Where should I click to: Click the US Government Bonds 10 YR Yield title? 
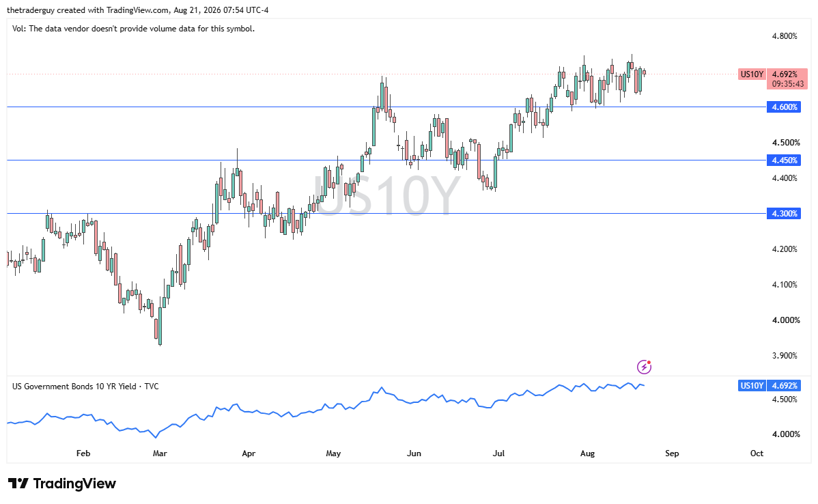click(85, 387)
